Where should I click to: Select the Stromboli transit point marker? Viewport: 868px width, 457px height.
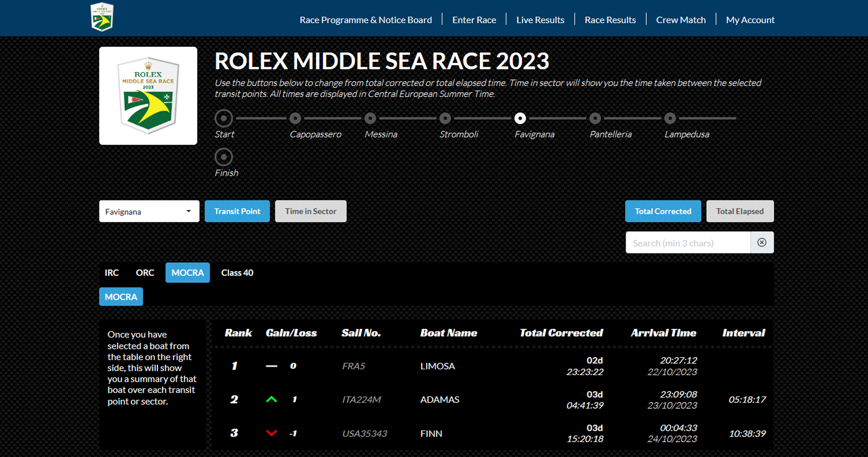[445, 118]
